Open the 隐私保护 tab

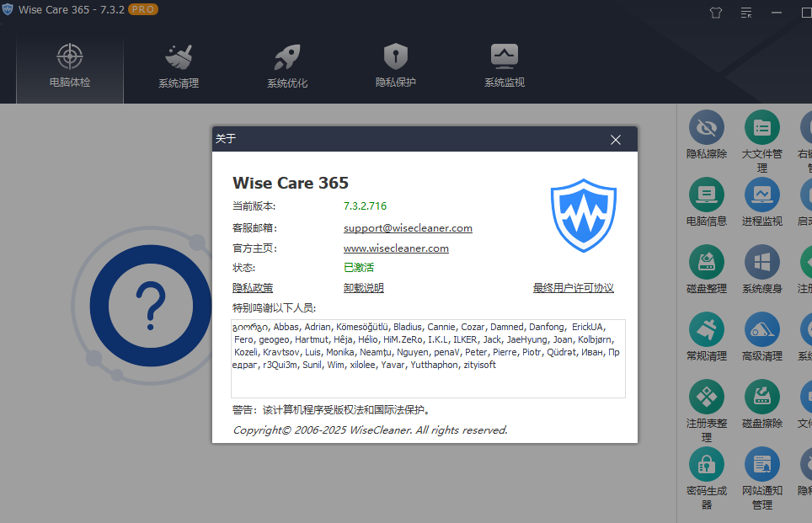(x=396, y=67)
